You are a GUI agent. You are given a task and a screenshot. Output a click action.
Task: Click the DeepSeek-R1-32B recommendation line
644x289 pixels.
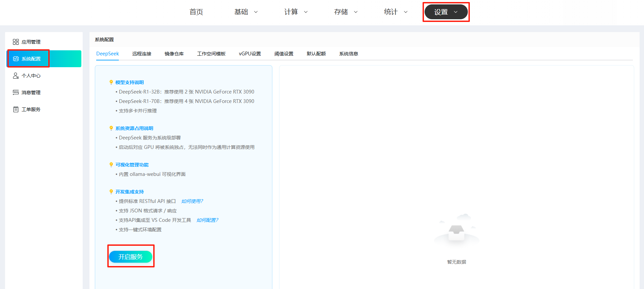(185, 92)
